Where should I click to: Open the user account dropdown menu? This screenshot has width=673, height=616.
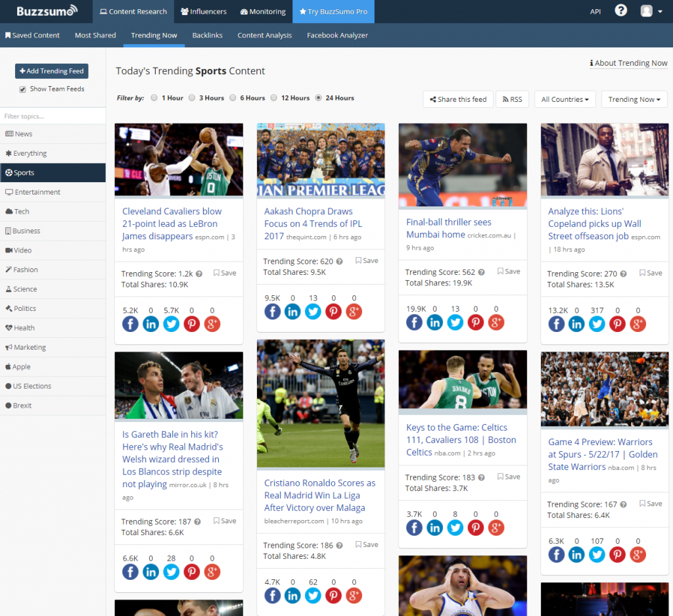point(651,11)
